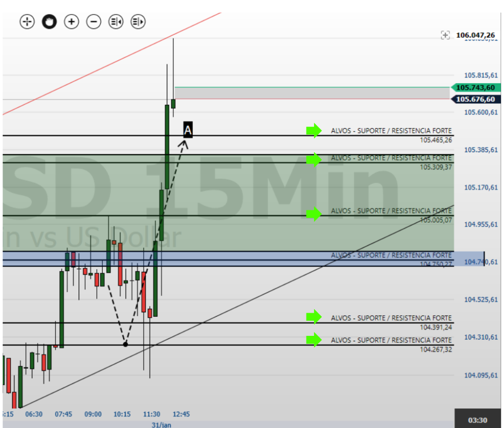This screenshot has width=504, height=428.
Task: Click the scroll-chart-right toolbar icon
Action: pyautogui.click(x=138, y=22)
